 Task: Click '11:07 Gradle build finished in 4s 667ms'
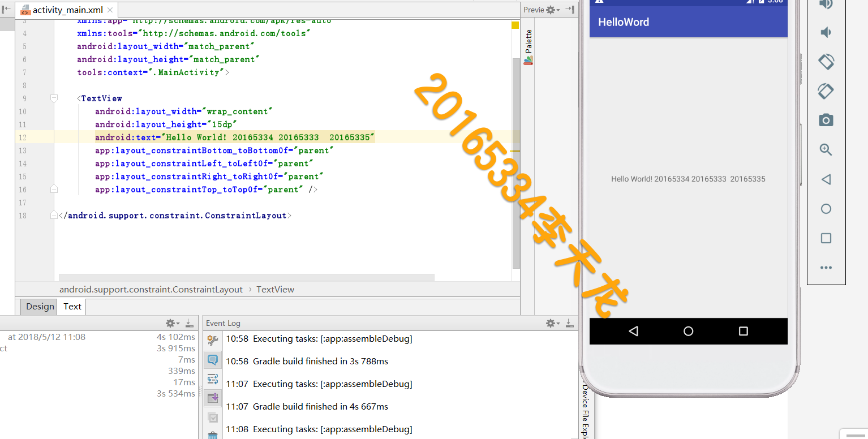coord(307,406)
